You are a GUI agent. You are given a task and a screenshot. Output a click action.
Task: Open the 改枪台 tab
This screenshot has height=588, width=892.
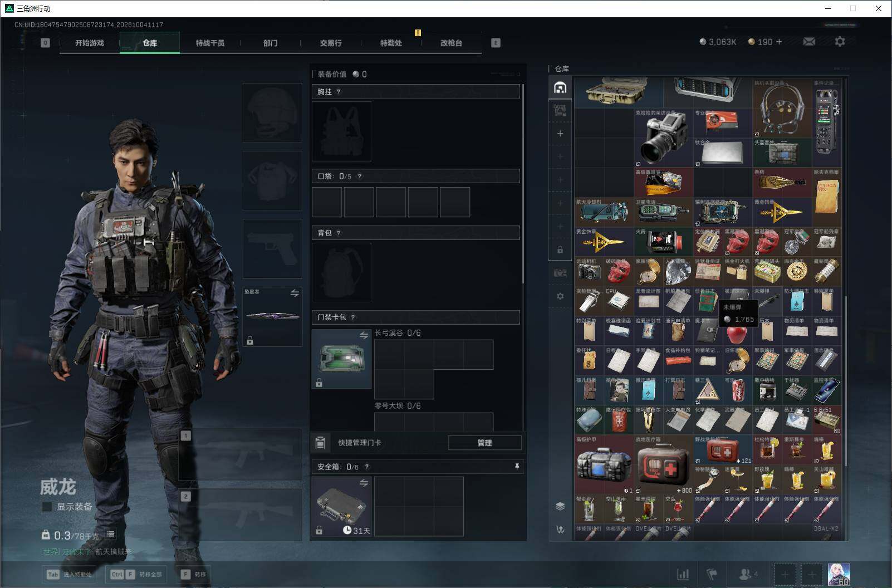(451, 43)
